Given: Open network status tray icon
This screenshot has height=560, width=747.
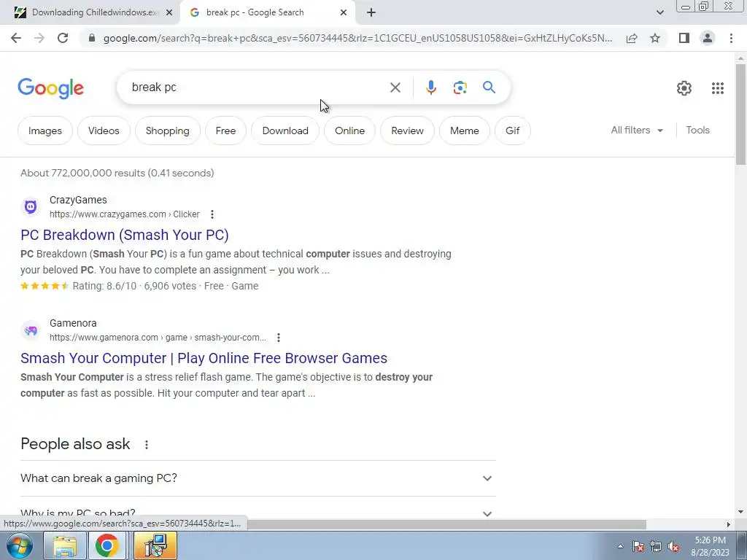Looking at the screenshot, I should [x=656, y=547].
